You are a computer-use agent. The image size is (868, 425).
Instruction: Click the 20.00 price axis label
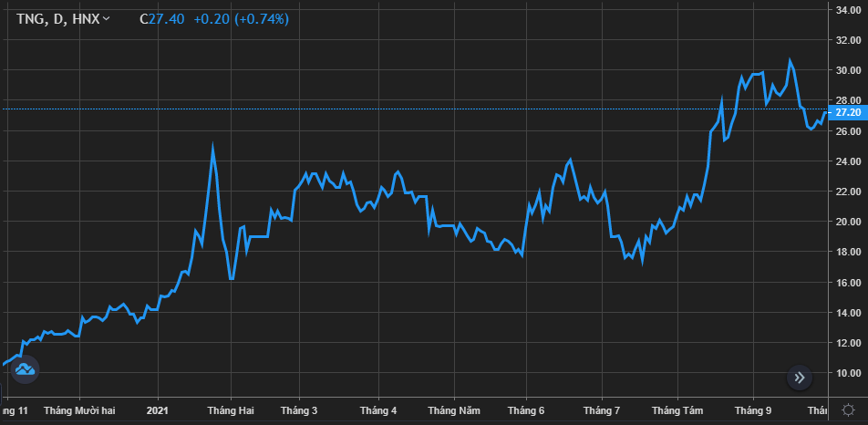848,222
